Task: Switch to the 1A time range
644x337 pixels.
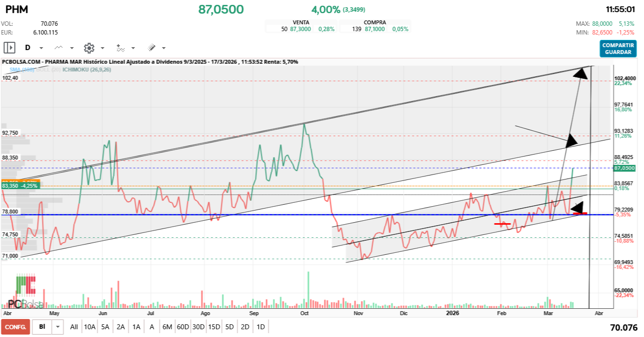Action: [136, 327]
